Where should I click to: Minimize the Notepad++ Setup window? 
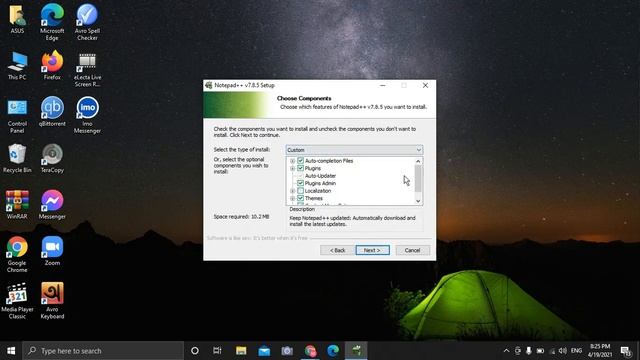382,85
